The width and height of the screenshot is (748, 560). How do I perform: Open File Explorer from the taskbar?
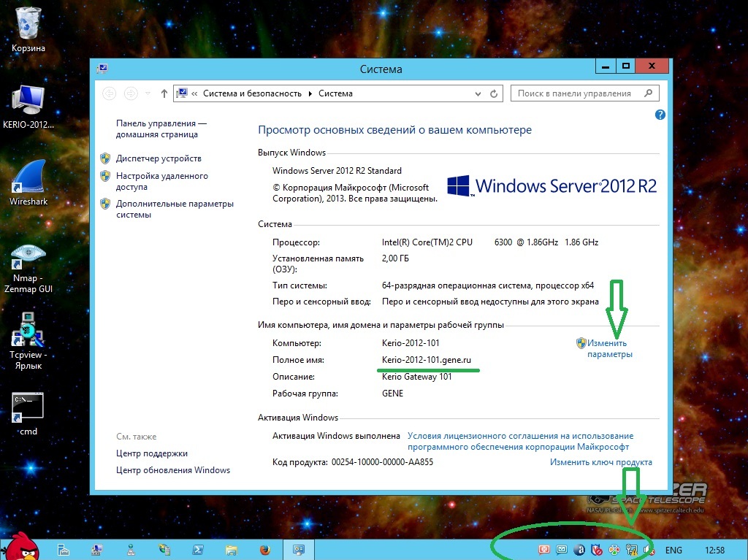click(x=231, y=549)
